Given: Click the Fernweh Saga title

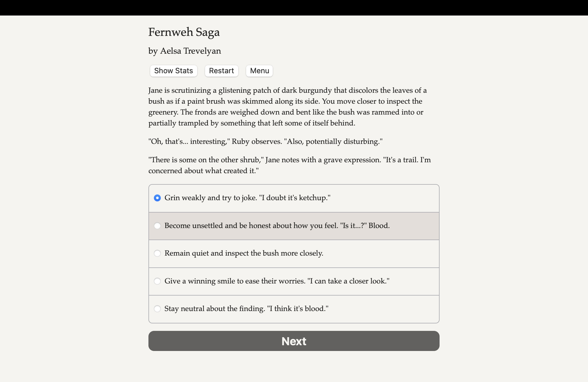Looking at the screenshot, I should coord(184,32).
